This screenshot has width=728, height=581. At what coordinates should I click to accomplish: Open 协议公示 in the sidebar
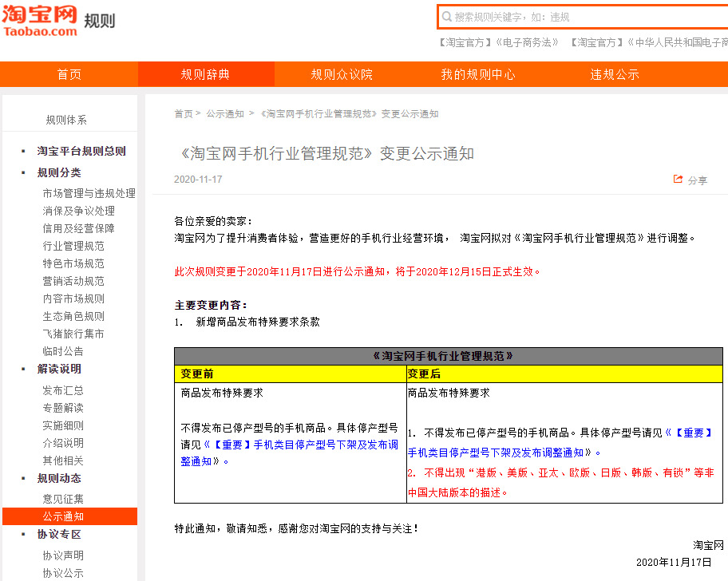point(63,573)
